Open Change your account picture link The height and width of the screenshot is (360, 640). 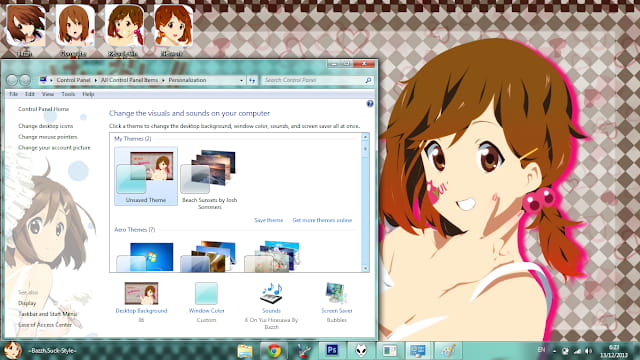(x=54, y=147)
